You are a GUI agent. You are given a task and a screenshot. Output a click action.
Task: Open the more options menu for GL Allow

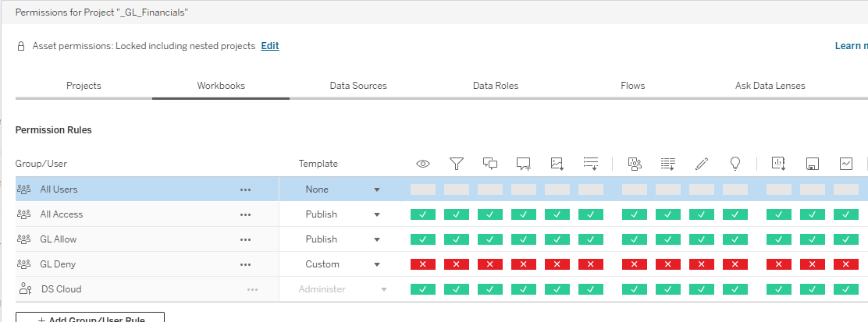pyautogui.click(x=245, y=239)
